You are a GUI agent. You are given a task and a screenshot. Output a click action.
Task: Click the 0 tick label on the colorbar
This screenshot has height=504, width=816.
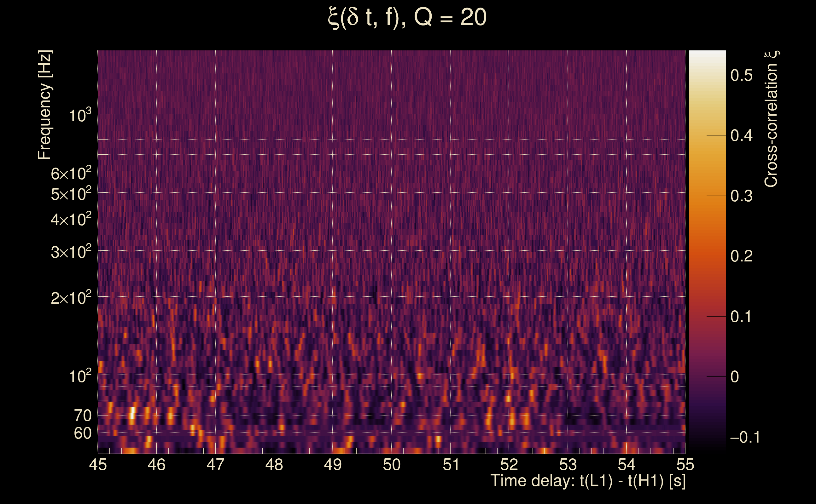(734, 377)
